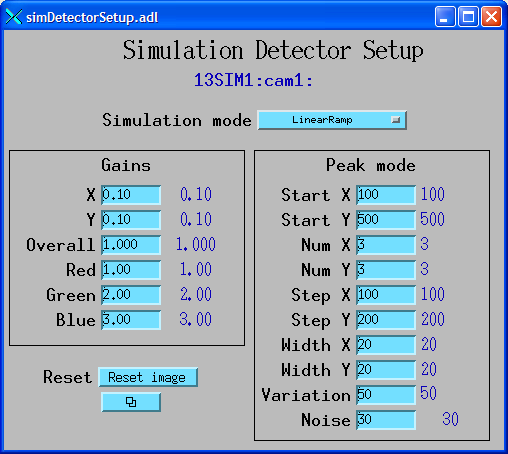
Task: Select the Num X input field
Action: point(386,245)
